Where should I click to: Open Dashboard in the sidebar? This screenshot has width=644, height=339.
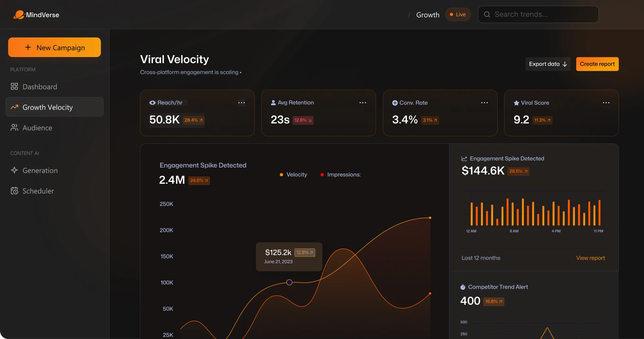tap(40, 87)
